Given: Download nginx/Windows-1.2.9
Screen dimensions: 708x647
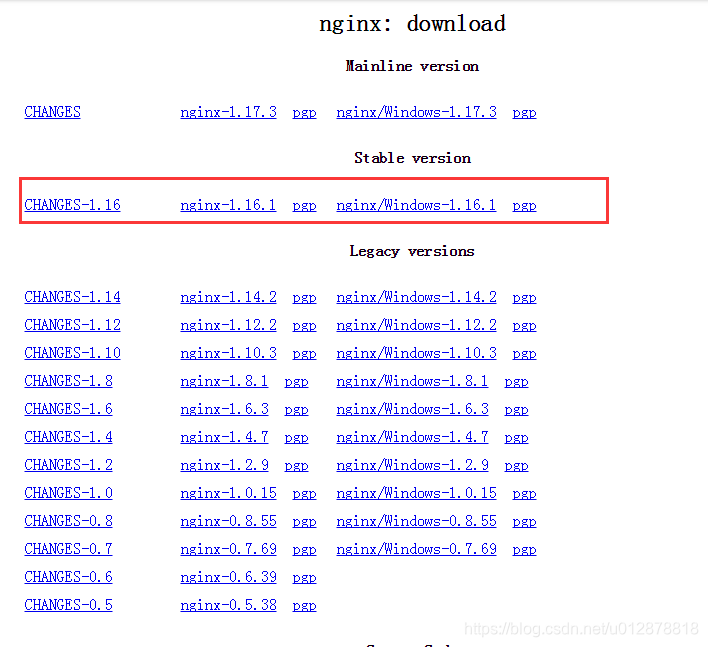Looking at the screenshot, I should [412, 465].
